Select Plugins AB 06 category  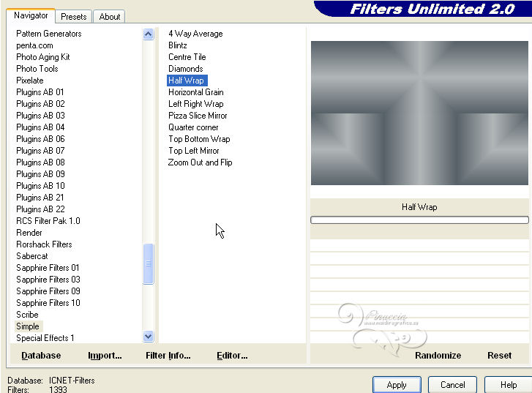[x=40, y=139]
